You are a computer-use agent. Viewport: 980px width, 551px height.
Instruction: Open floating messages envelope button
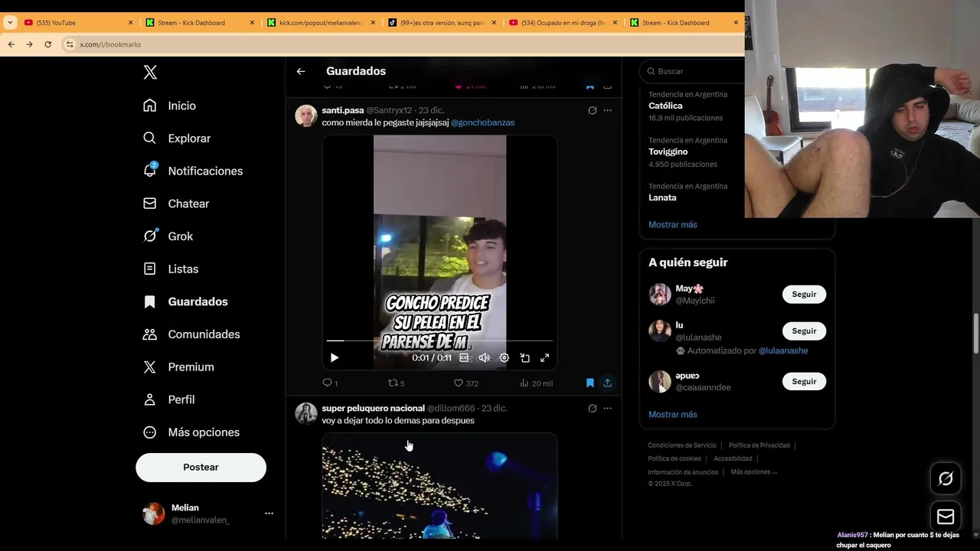[x=946, y=517]
